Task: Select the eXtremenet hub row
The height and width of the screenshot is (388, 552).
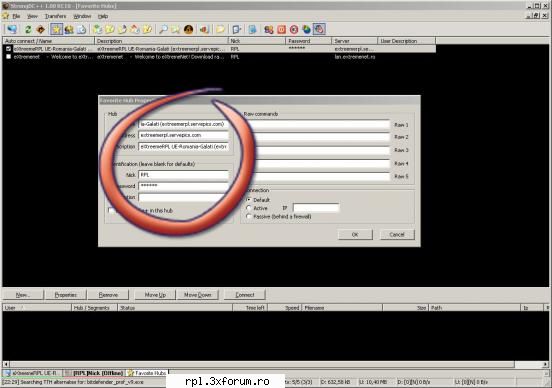Action: (219, 57)
